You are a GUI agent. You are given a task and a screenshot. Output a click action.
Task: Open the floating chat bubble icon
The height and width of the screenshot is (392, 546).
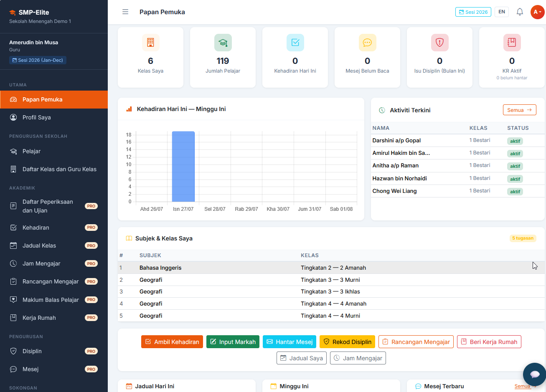535,374
